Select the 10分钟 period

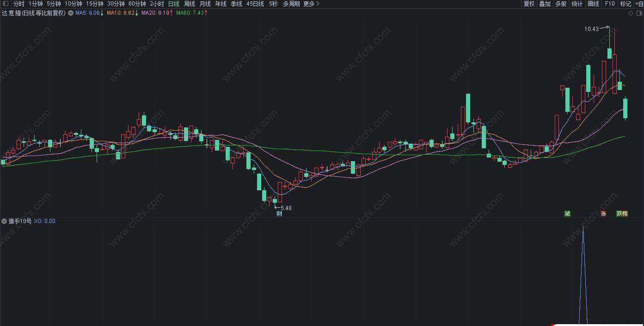coord(73,4)
